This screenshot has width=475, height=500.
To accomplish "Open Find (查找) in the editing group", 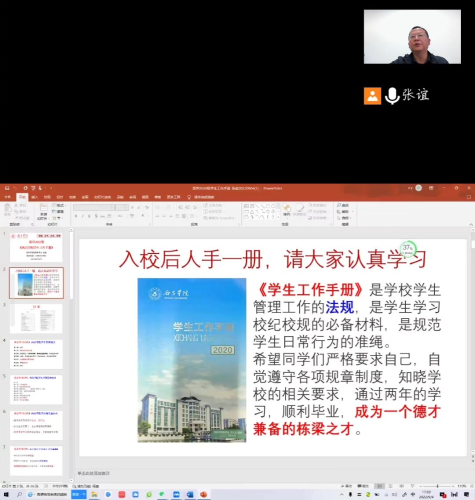I will (343, 205).
